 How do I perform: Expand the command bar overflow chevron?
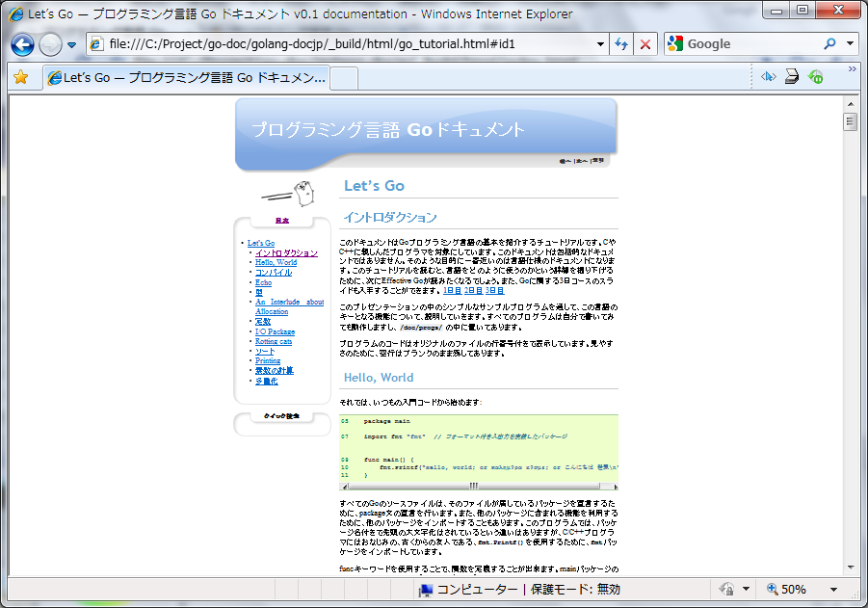coord(852,69)
